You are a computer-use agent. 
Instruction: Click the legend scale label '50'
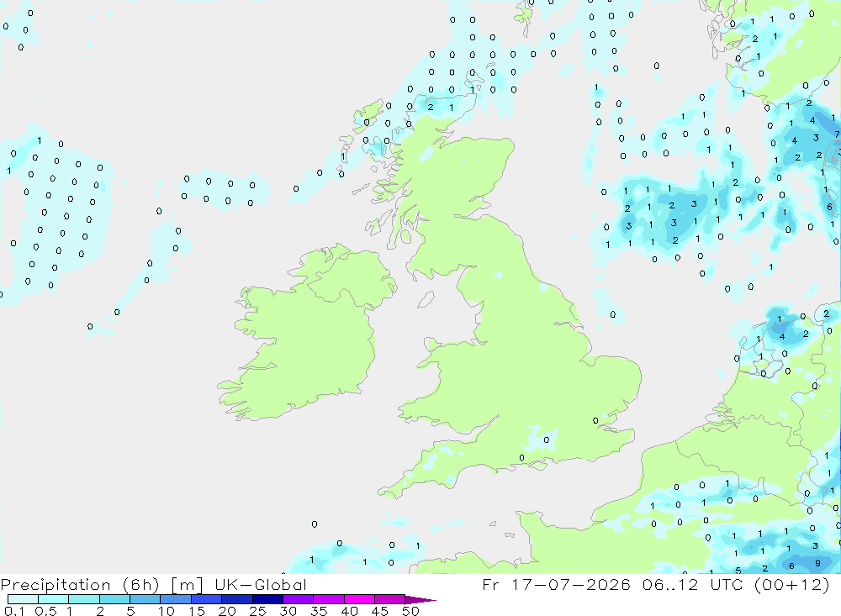click(x=410, y=611)
